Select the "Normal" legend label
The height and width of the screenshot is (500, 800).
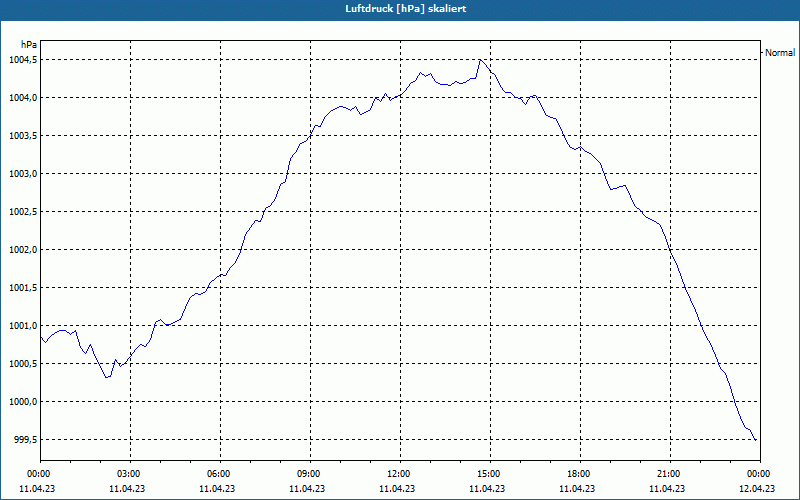pos(780,53)
